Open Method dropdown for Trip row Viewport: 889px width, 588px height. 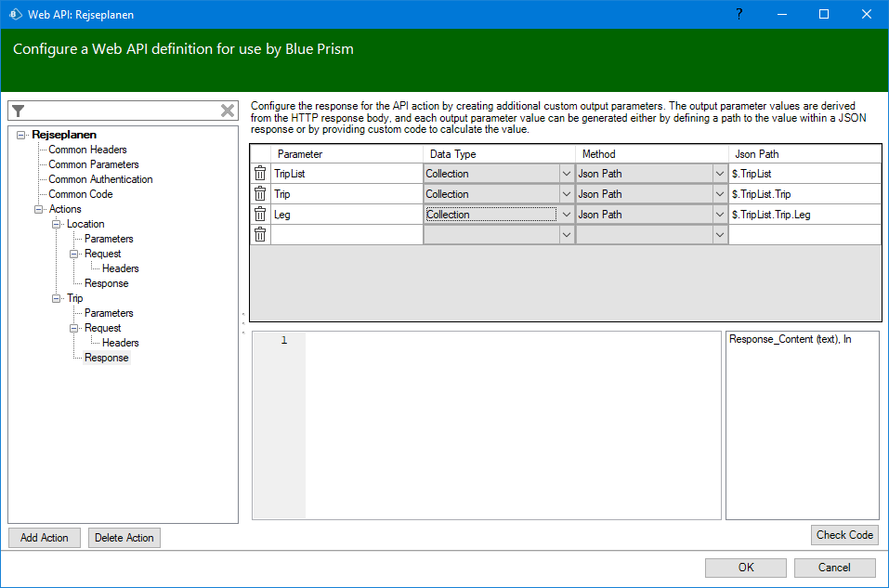coord(719,193)
